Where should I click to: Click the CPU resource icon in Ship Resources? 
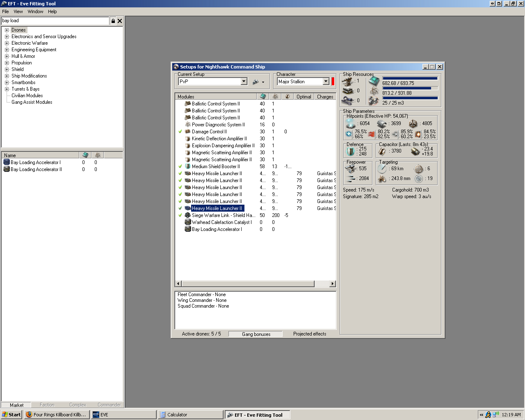(374, 81)
